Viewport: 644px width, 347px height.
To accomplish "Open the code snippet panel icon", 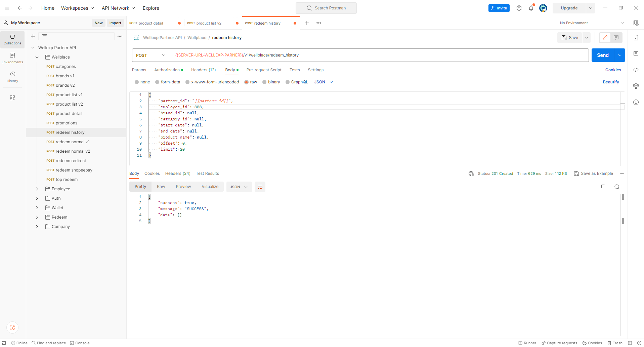I will [x=636, y=70].
